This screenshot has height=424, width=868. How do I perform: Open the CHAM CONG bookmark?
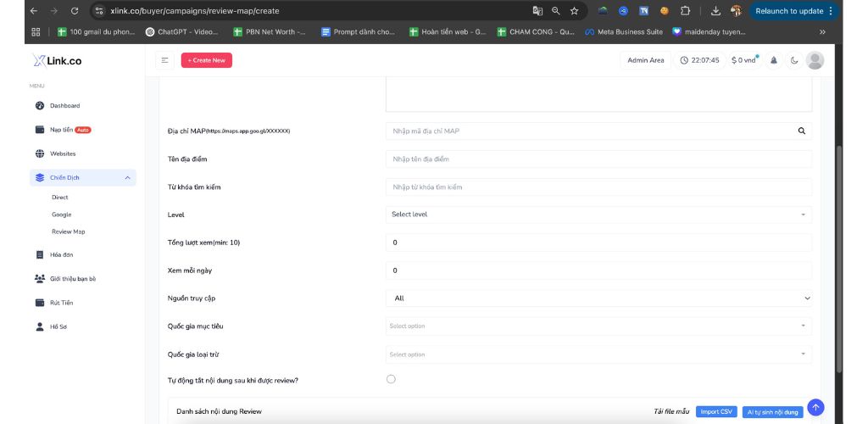tap(536, 32)
